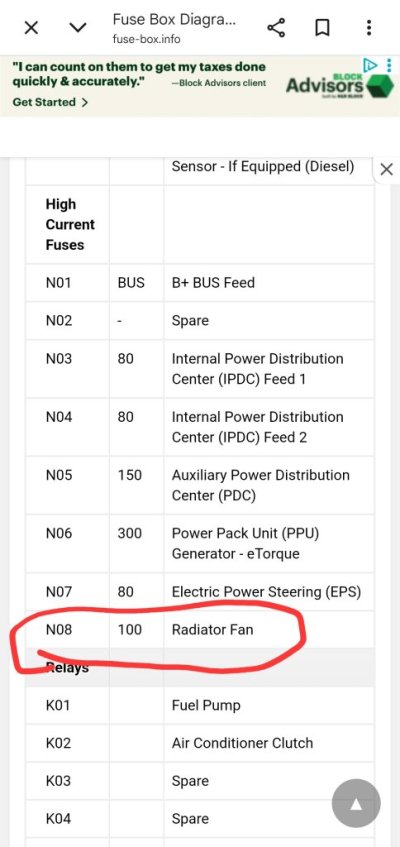Screen dimensions: 400x847
Task: Tap the K02 Air Conditioner Clutch row
Action: (x=199, y=743)
